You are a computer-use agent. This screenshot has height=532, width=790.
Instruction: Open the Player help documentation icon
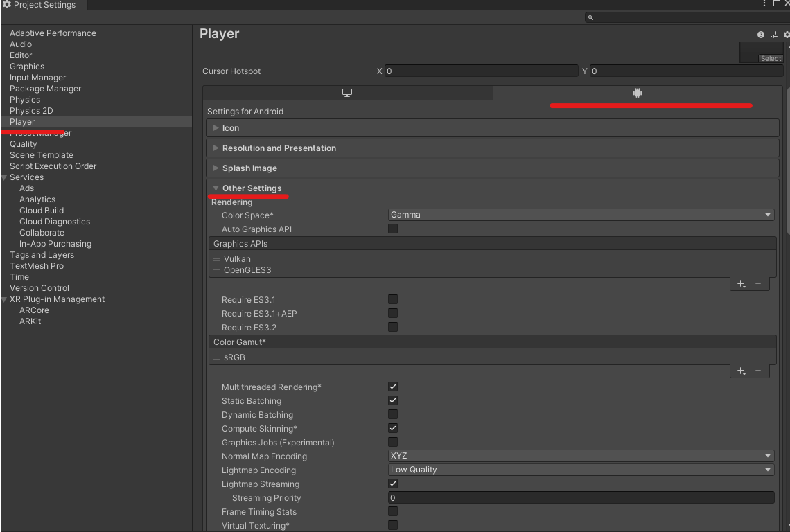[760, 35]
